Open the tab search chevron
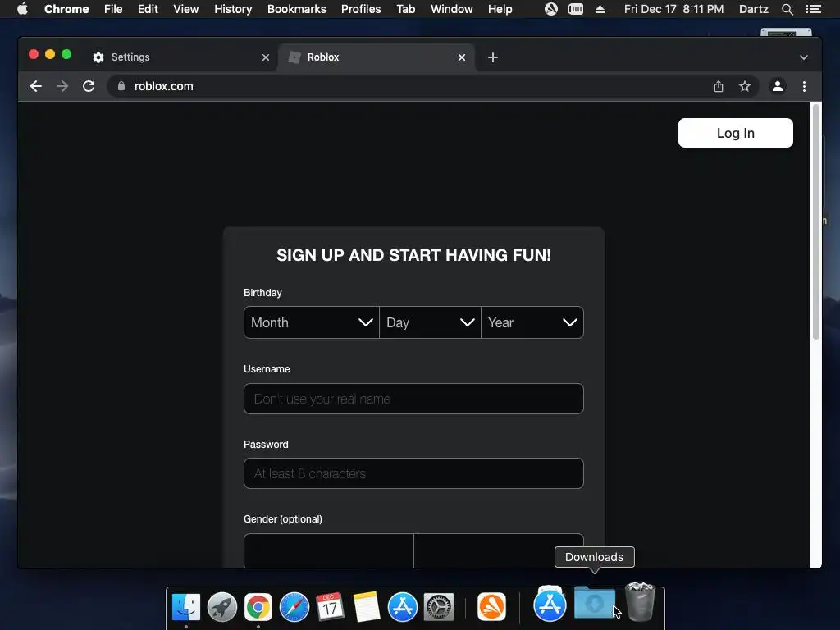The image size is (840, 630). [804, 57]
